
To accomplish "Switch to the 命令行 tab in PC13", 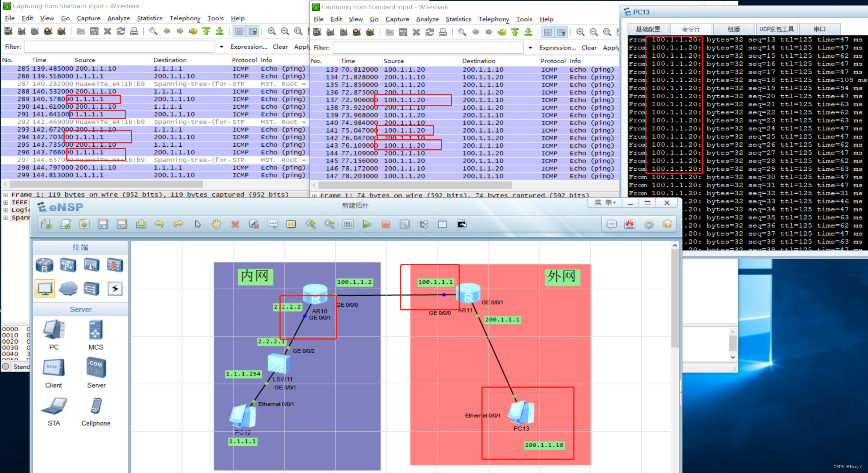I will (690, 29).
